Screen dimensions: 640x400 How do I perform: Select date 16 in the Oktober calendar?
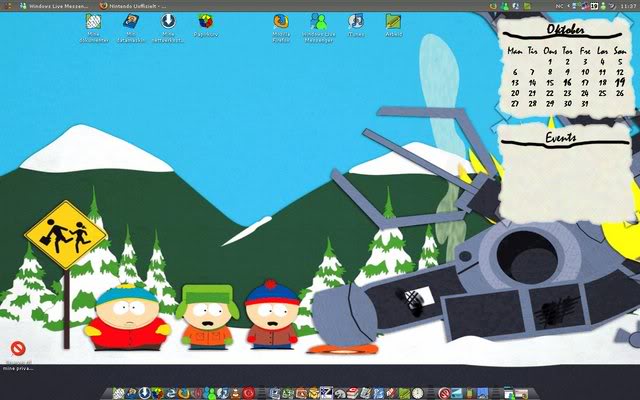point(567,82)
